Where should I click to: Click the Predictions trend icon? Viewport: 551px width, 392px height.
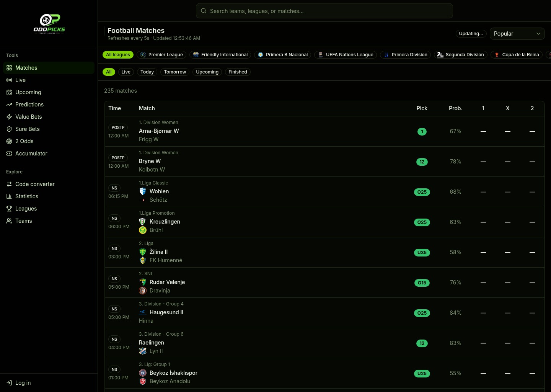(x=9, y=105)
